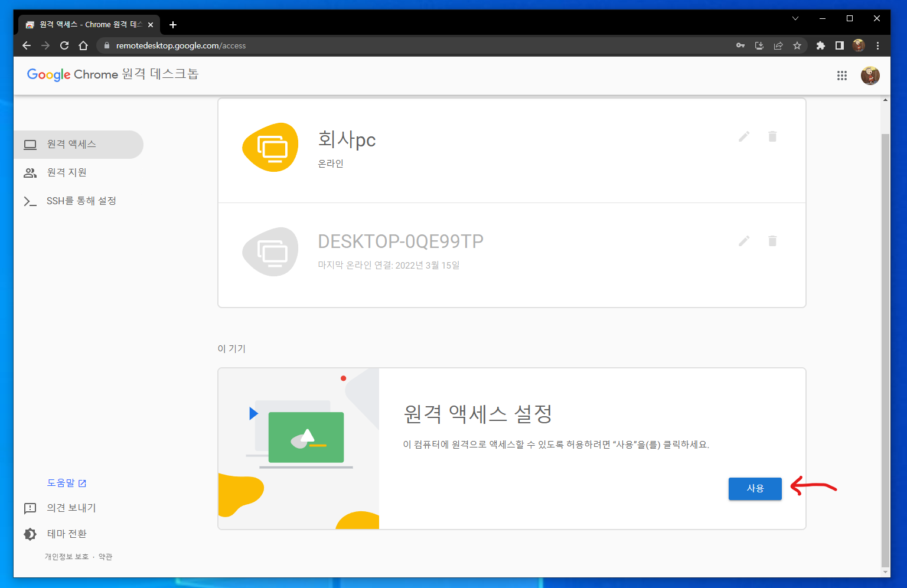Click trash icon for DESKTOP-0QE99TP
This screenshot has height=588, width=907.
[x=772, y=241]
